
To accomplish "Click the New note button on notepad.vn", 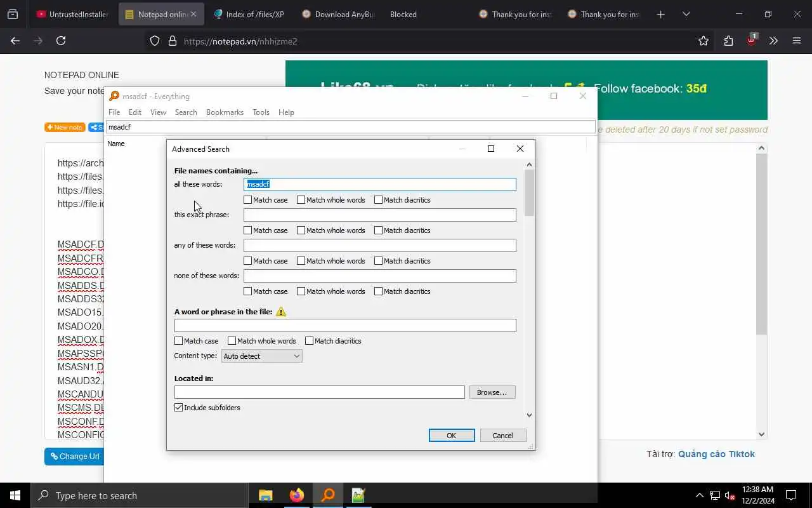I will (65, 127).
